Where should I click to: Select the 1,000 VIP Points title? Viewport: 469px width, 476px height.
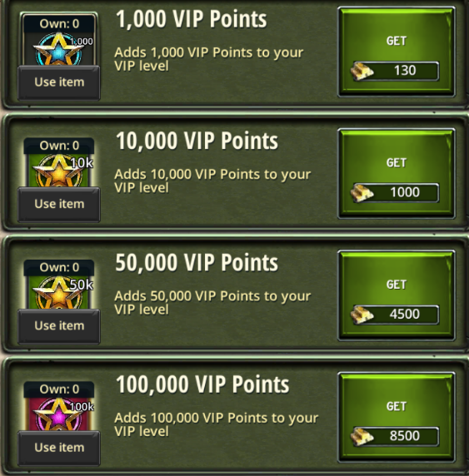pyautogui.click(x=192, y=19)
